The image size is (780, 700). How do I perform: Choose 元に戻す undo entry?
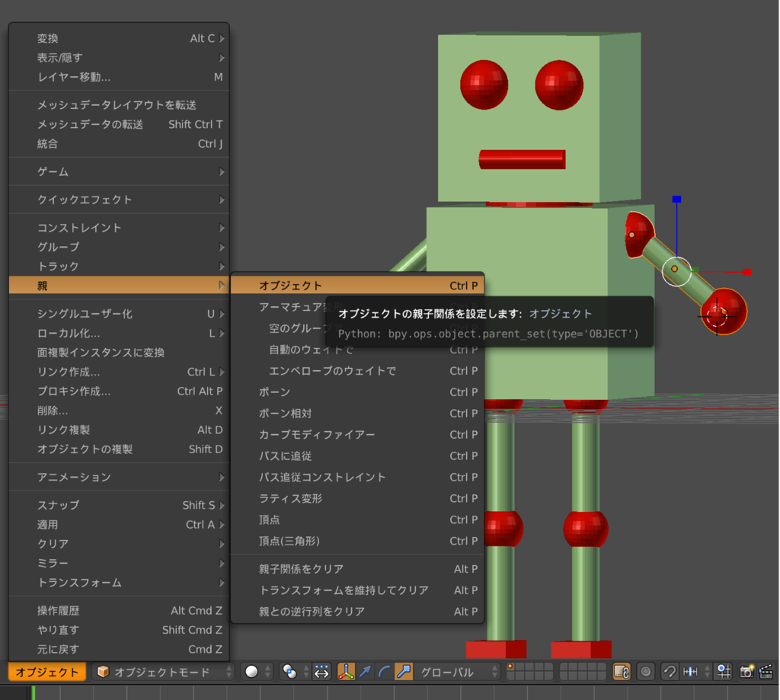(119, 649)
